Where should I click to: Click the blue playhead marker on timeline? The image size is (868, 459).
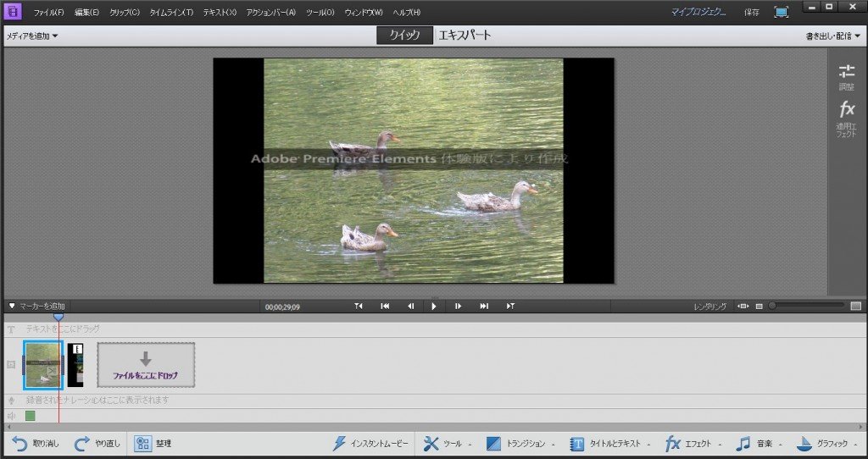(x=58, y=317)
